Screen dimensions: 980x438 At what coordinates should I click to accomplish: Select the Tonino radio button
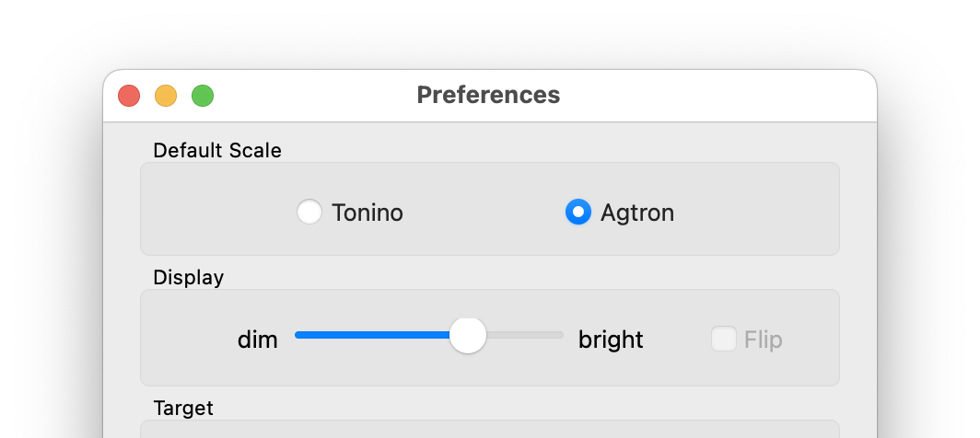pyautogui.click(x=309, y=212)
